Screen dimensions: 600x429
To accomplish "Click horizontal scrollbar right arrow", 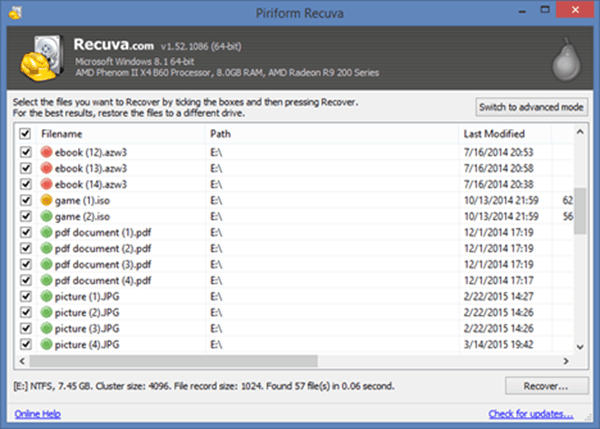I will pyautogui.click(x=566, y=361).
